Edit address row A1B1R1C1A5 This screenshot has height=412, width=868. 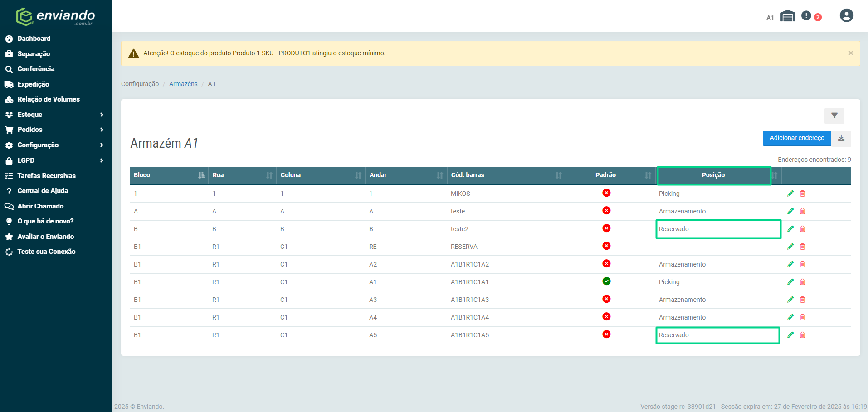click(x=790, y=335)
